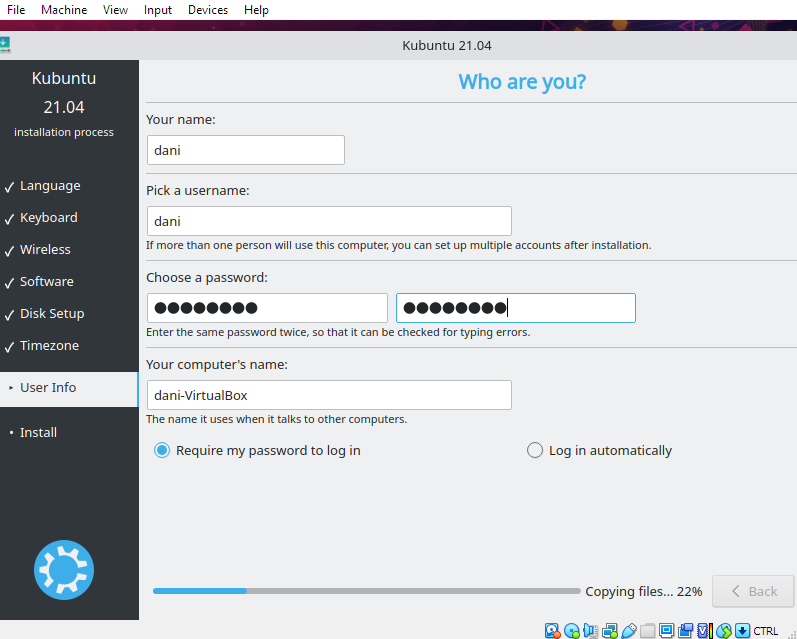Open the Machine menu
Viewport: 797px width, 639px height.
[x=64, y=10]
